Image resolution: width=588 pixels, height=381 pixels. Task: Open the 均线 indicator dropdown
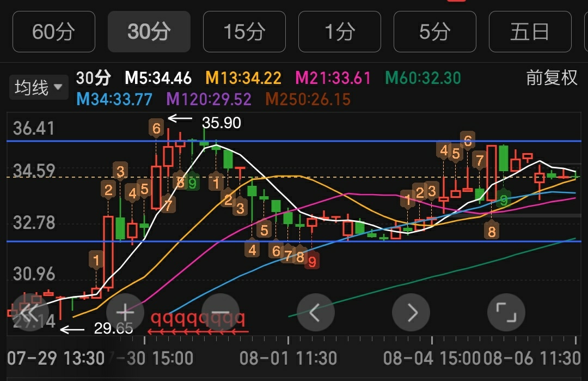click(39, 87)
